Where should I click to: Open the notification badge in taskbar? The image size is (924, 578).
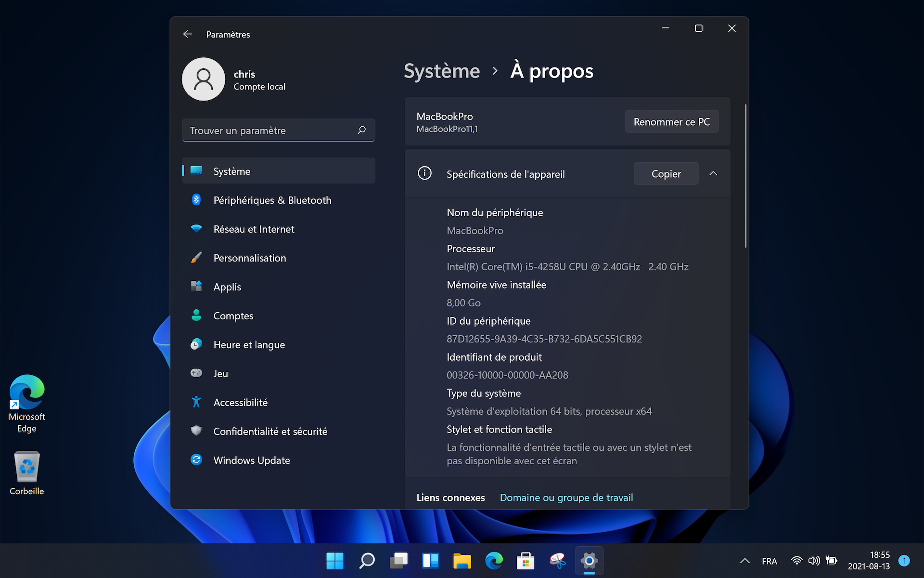[904, 561]
